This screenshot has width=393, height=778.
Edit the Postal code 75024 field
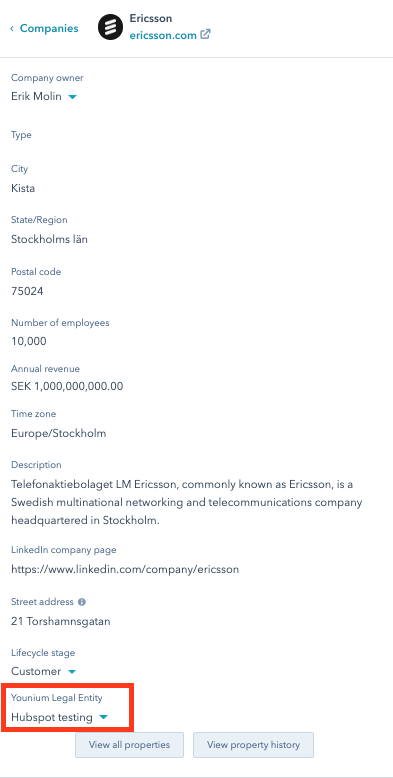tap(27, 291)
